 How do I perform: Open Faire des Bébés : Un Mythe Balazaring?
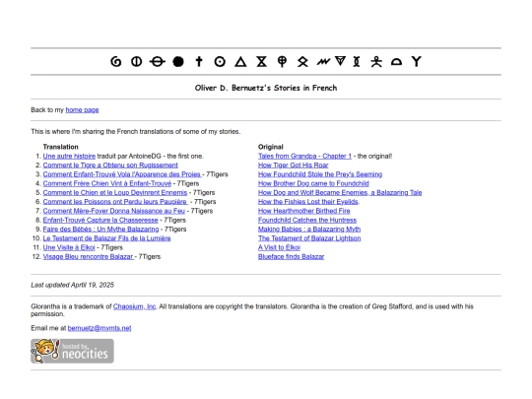(100, 230)
